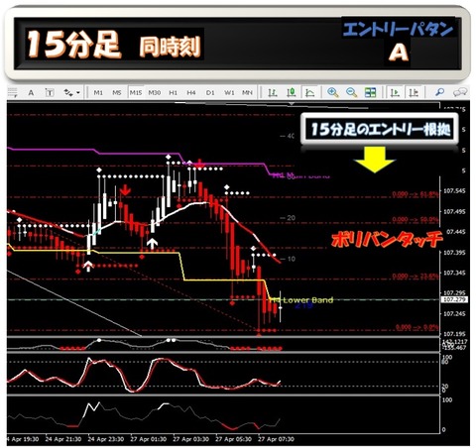Viewport: 476px width, 448px height.
Task: Click the 107.345 price axis label
Action: click(x=454, y=273)
